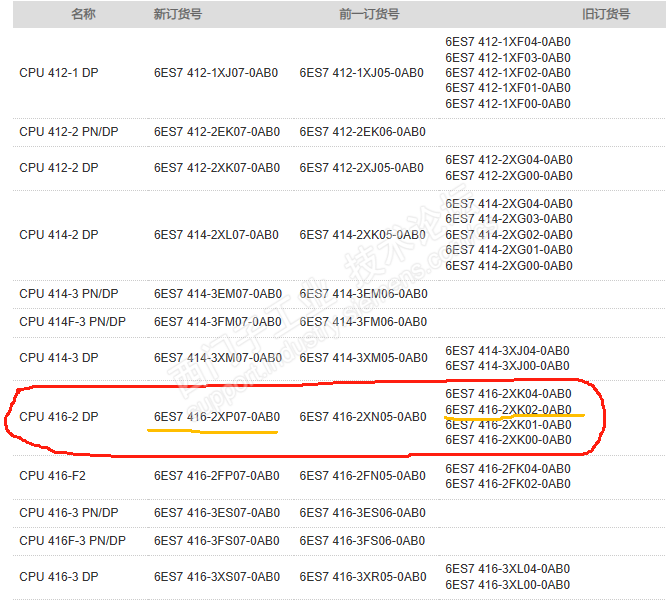Select order number 6ES7 414-3EM07-0AB0
This screenshot has width=666, height=606.
pyautogui.click(x=218, y=294)
